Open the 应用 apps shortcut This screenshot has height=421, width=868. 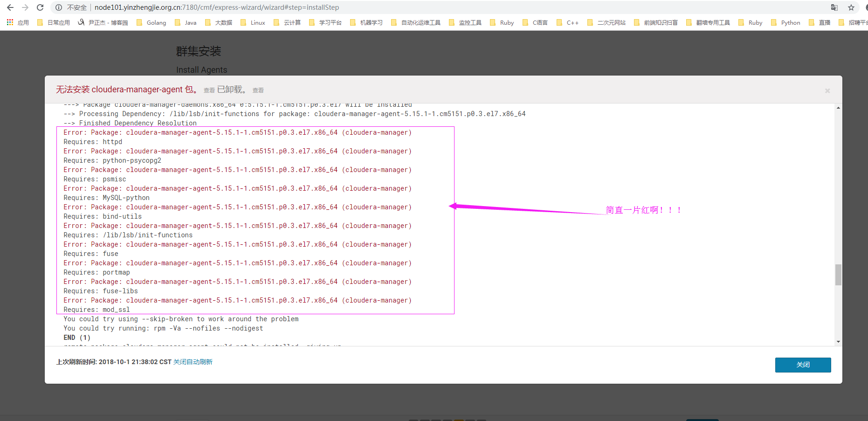tap(18, 22)
